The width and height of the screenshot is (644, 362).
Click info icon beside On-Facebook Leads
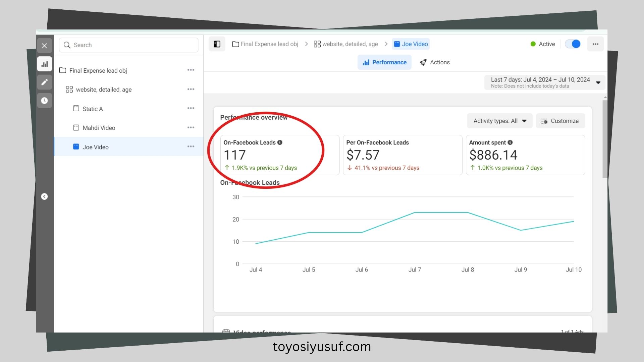[x=280, y=142]
